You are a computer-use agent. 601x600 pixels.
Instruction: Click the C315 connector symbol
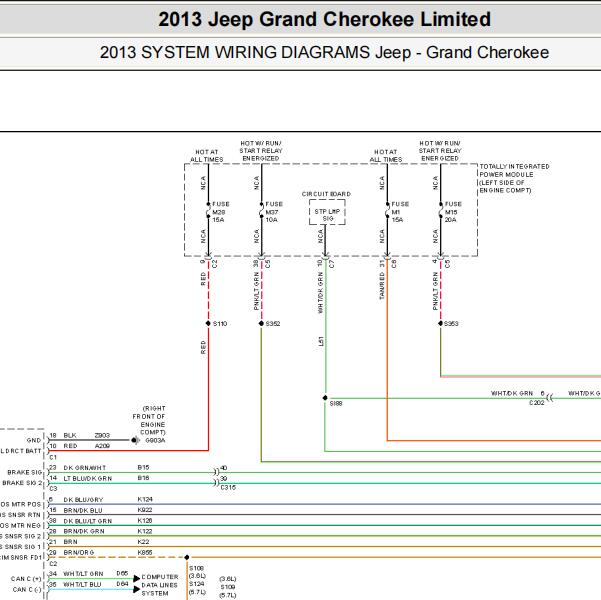pyautogui.click(x=214, y=474)
